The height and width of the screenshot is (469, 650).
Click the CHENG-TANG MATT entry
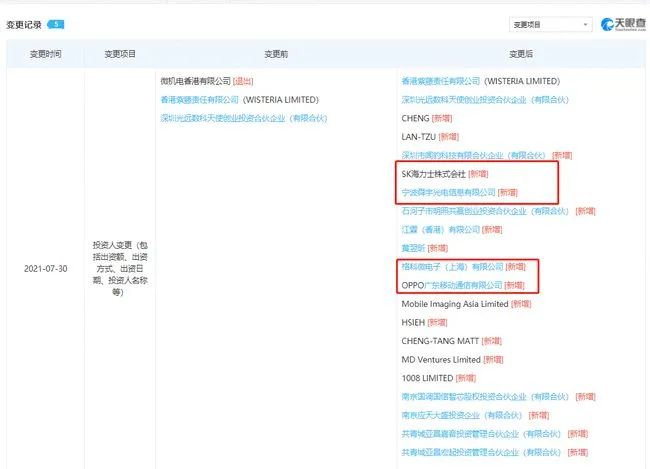(440, 341)
